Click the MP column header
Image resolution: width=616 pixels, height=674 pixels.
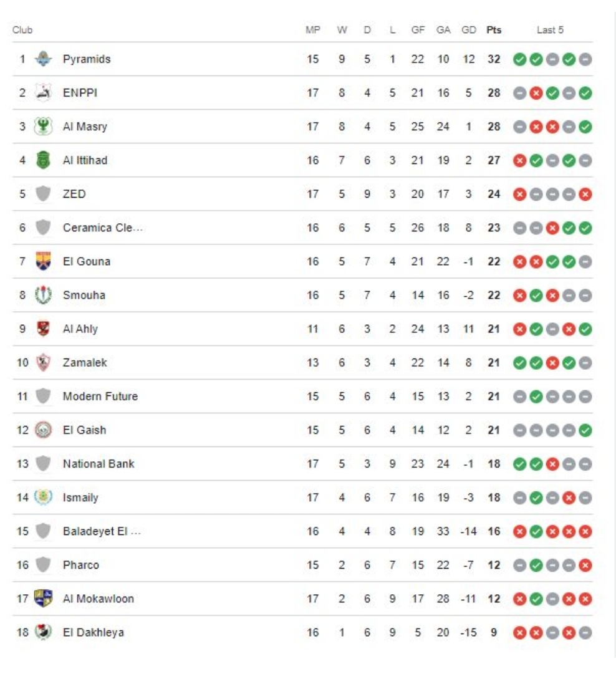(x=313, y=30)
